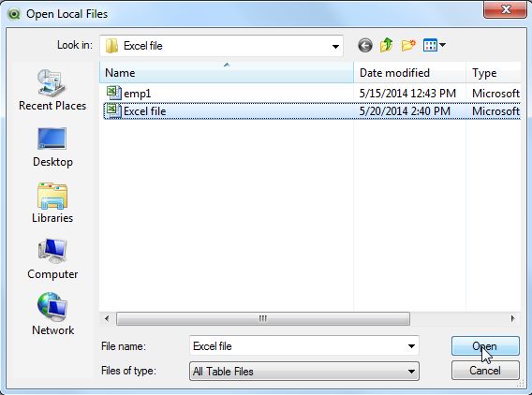
Task: Click Microsoft type cell in Excel file row
Action: coord(495,111)
